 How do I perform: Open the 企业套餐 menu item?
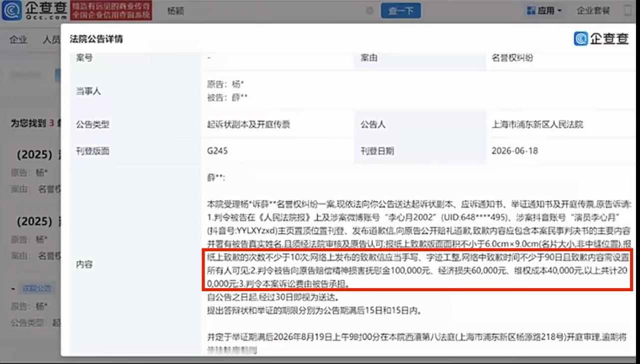coord(593,10)
